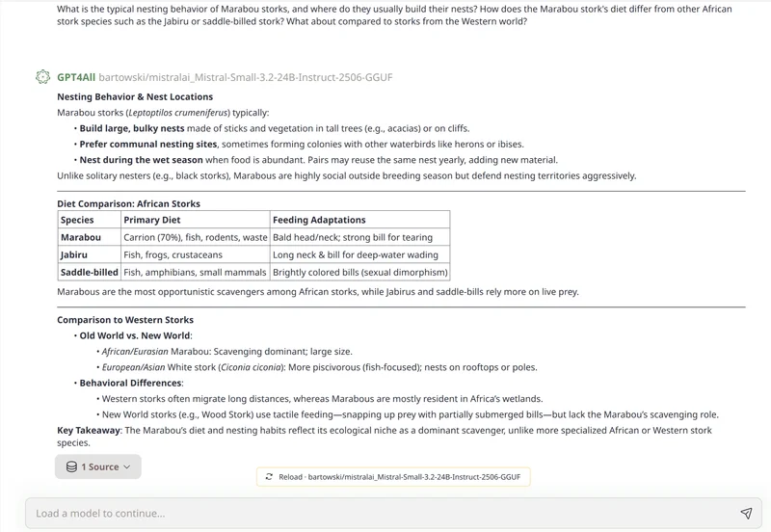
Task: Expand the 1 Source chevron
Action: click(127, 466)
